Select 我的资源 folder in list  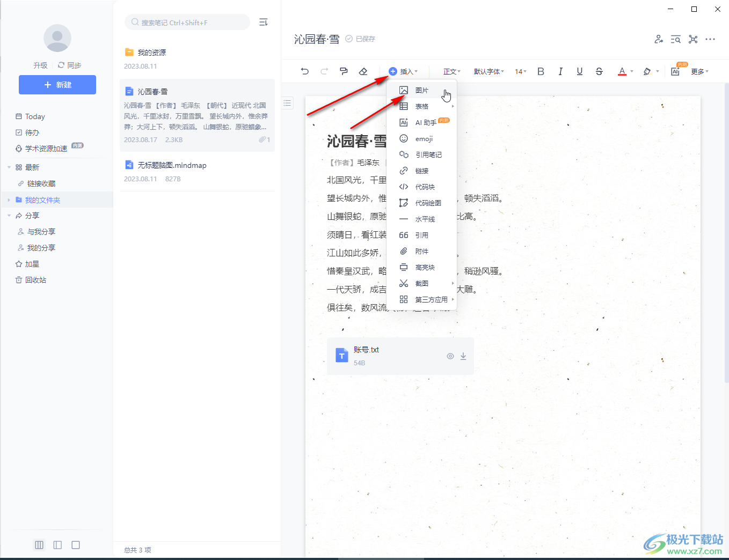197,59
